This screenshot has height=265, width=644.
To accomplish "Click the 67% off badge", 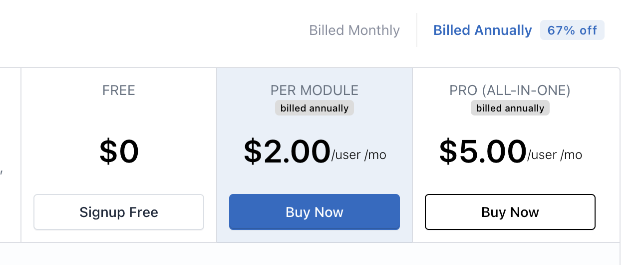I will (x=572, y=30).
